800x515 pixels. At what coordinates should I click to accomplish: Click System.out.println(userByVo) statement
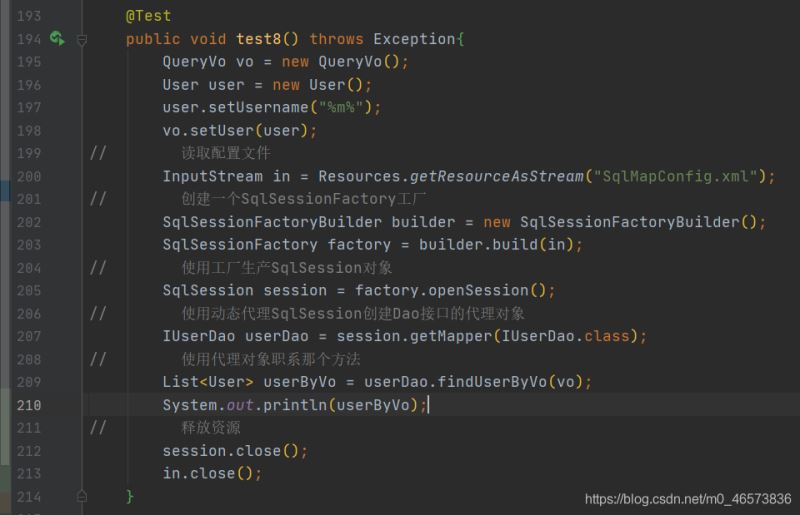tap(295, 405)
